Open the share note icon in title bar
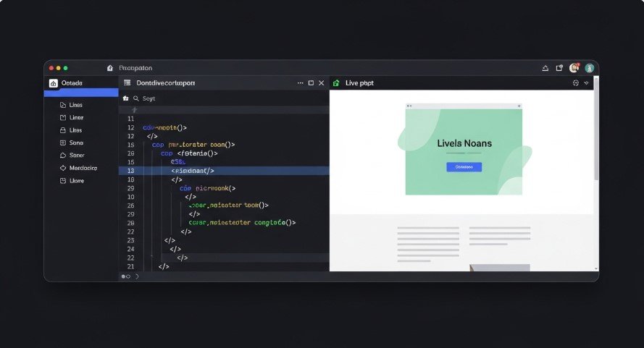 click(559, 68)
